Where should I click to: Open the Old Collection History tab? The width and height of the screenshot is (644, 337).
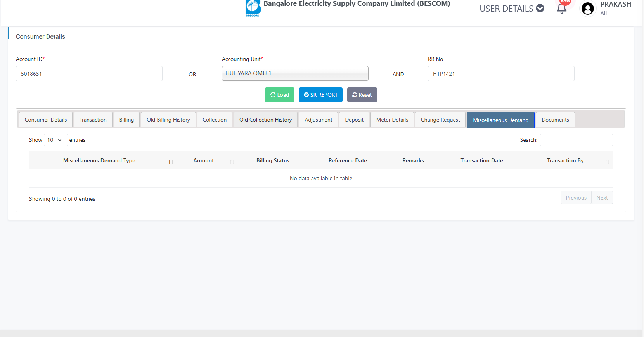(x=266, y=120)
